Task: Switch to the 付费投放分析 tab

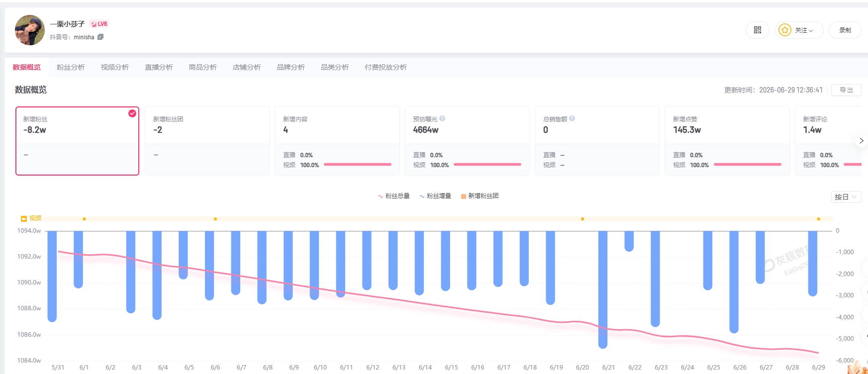Action: point(386,67)
